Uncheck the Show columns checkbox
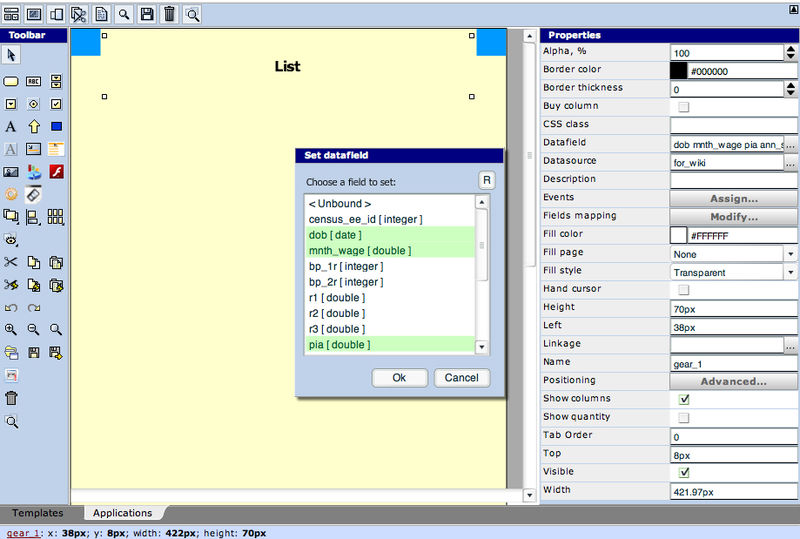 pos(684,399)
